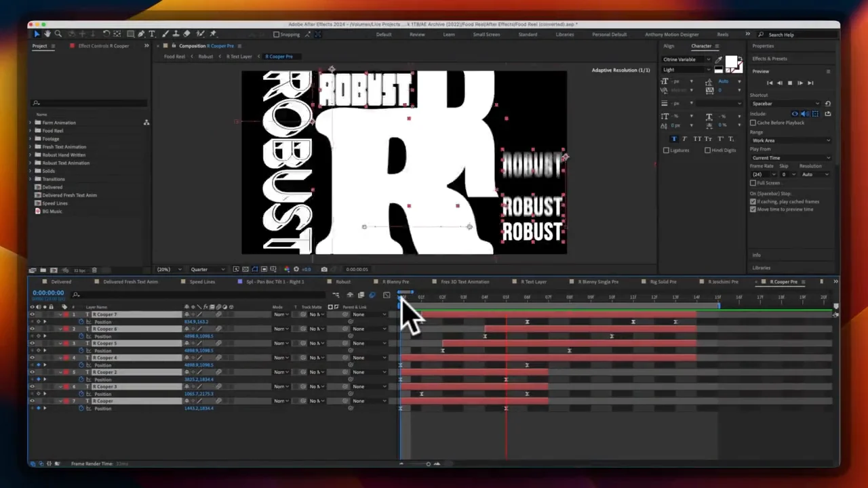Open the preview Resolution Auto dropdown

click(x=815, y=174)
